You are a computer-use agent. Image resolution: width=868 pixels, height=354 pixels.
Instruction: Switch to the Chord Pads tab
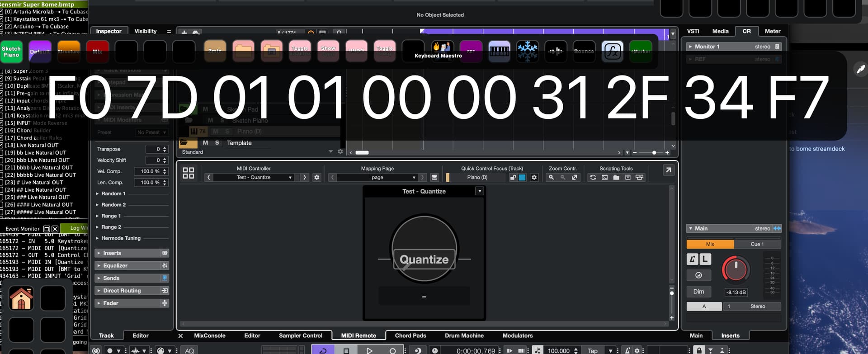[x=410, y=335]
